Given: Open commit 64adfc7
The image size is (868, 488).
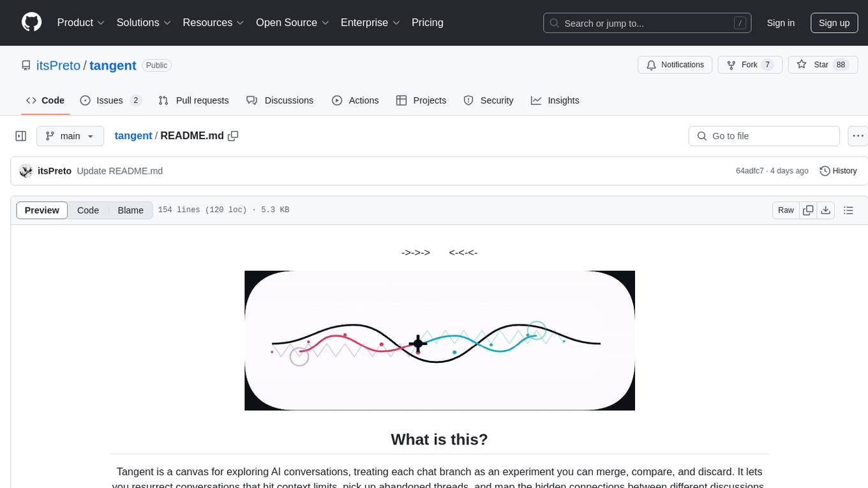Looking at the screenshot, I should [749, 171].
